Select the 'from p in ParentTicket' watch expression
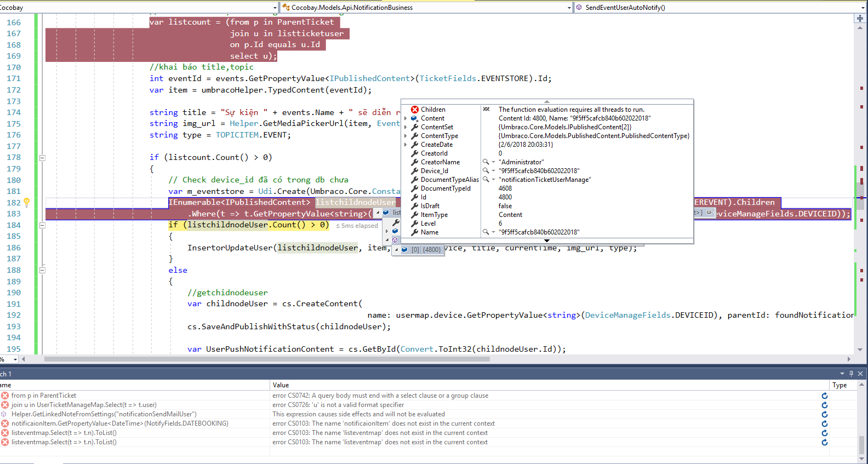 tap(44, 396)
